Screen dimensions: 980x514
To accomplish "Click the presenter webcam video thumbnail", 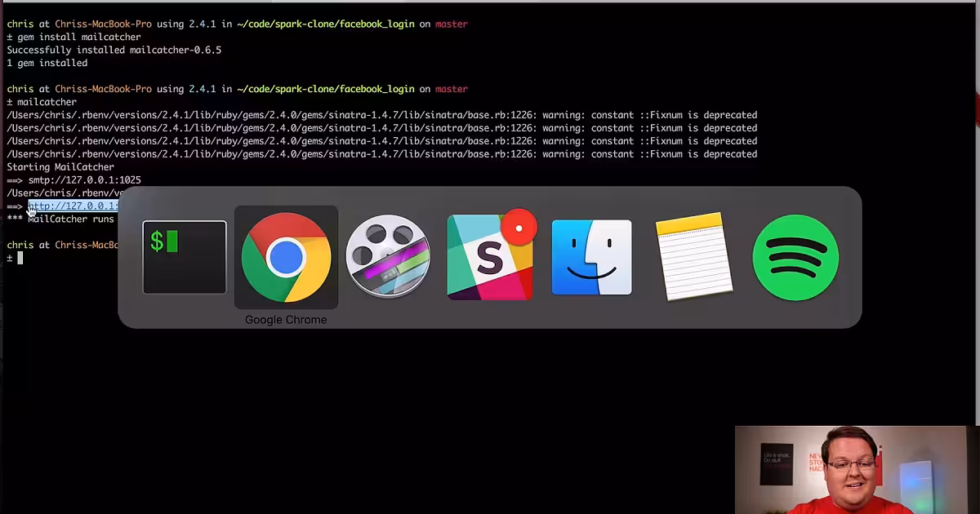I will click(857, 470).
